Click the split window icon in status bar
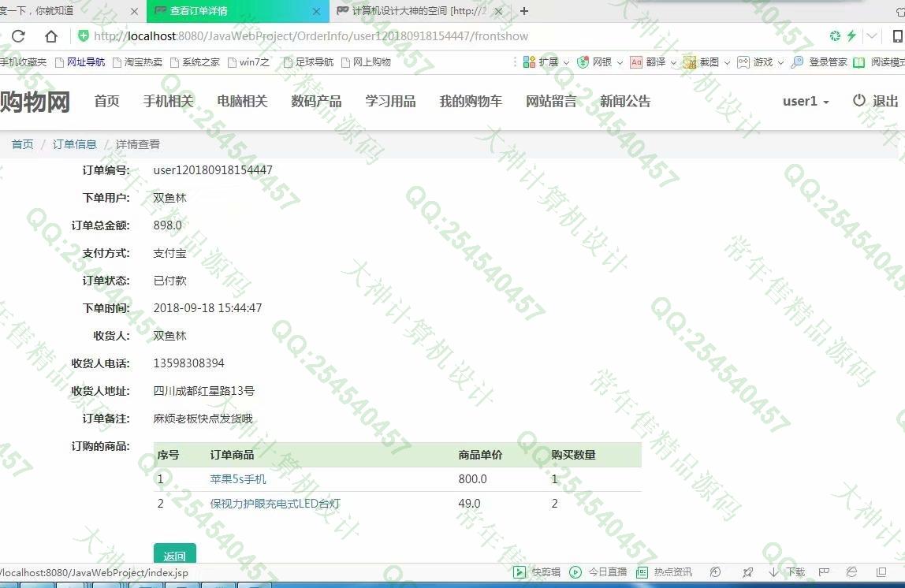The height and width of the screenshot is (588, 905). click(881, 572)
